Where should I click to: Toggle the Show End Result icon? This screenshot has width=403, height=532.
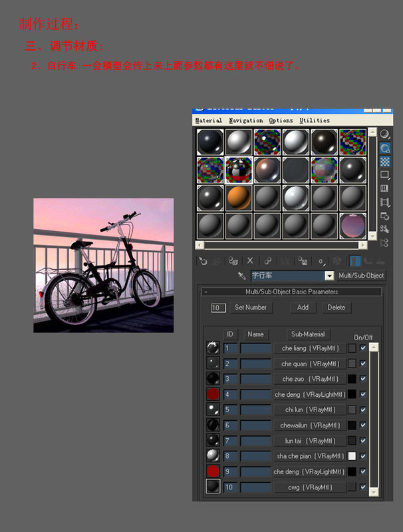355,261
